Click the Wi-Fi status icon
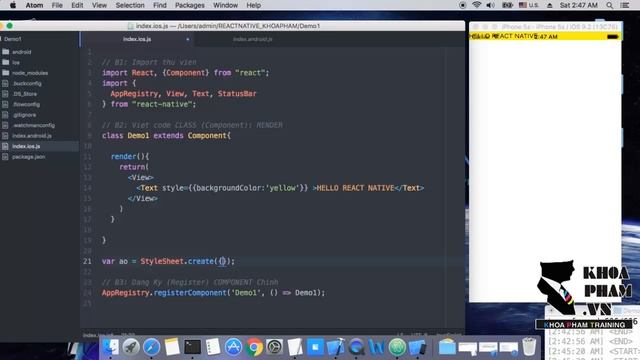 (x=476, y=5)
